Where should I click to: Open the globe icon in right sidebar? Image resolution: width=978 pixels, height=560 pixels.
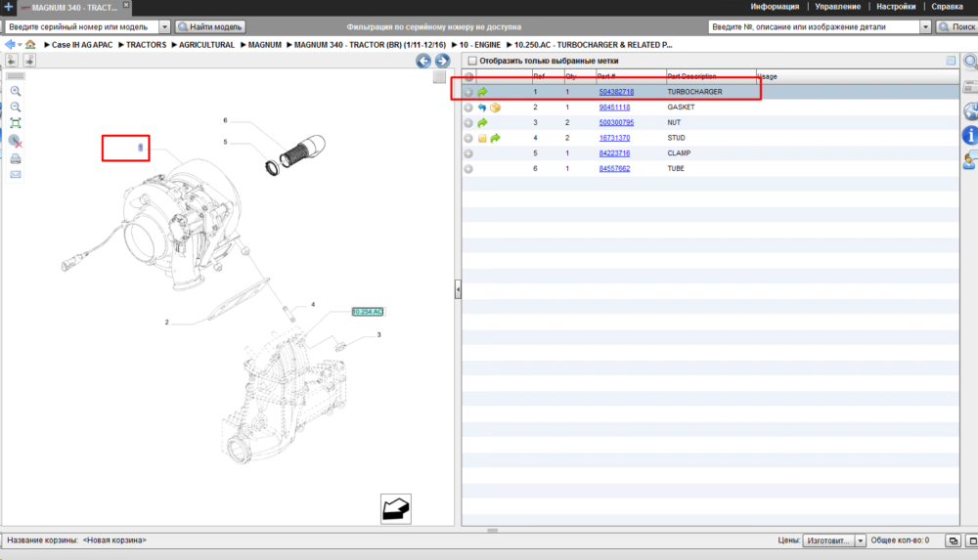click(x=970, y=111)
